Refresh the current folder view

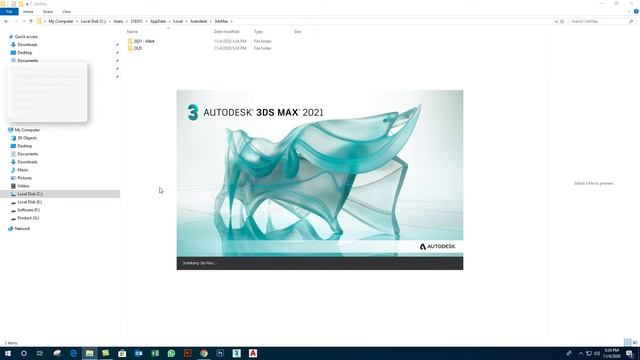[562, 21]
